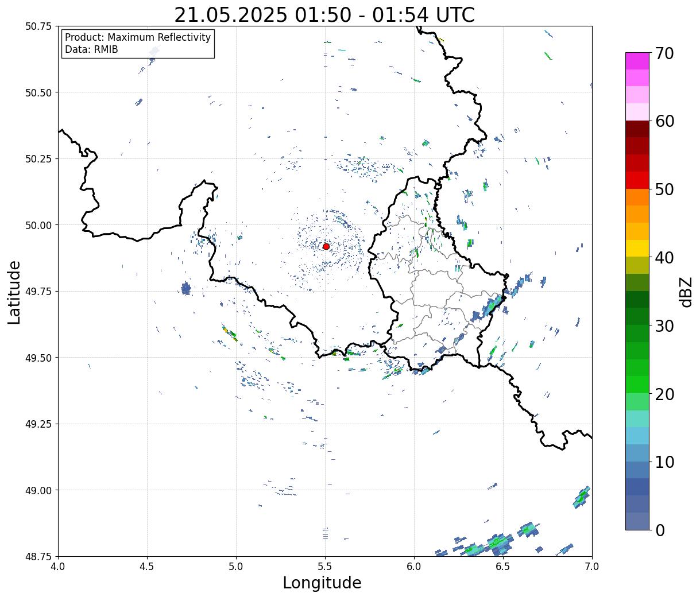
Task: Click the longitude tick label 4.5
Action: pyautogui.click(x=147, y=567)
